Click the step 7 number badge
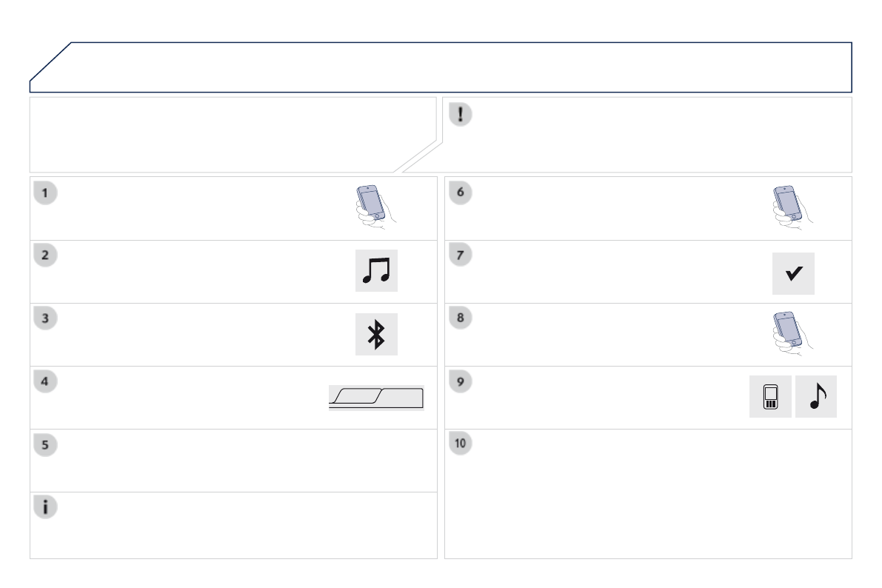This screenshot has height=588, width=882. click(x=461, y=255)
